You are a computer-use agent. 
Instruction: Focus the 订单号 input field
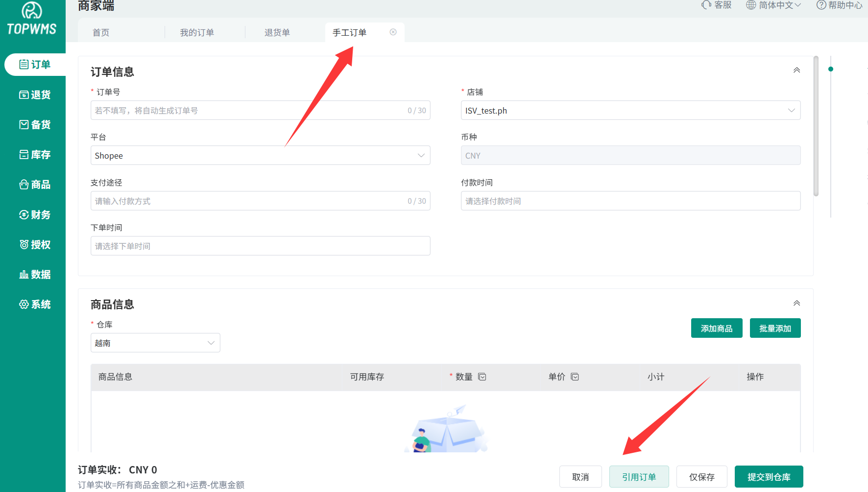pos(261,110)
